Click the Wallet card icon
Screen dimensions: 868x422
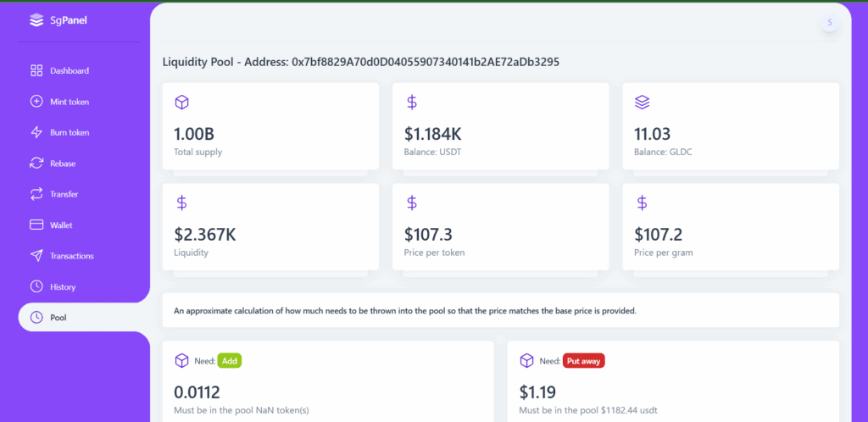(x=36, y=225)
